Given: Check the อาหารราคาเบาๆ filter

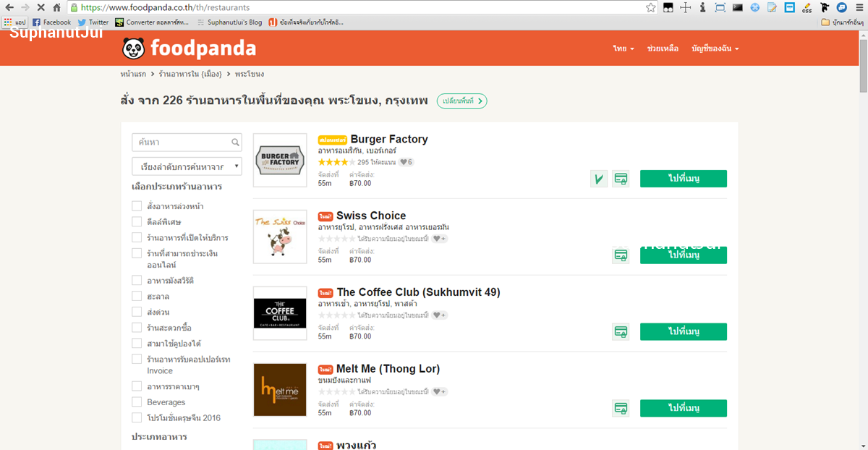Looking at the screenshot, I should [137, 386].
